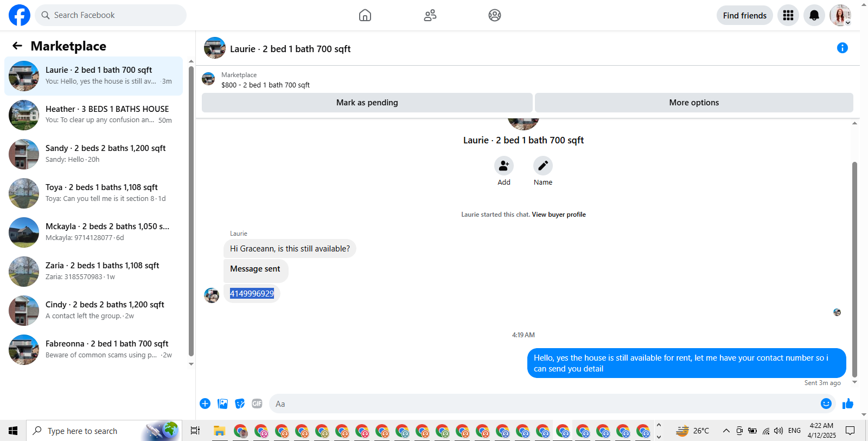Open the Windows Action Center
The image size is (868, 441).
click(850, 431)
